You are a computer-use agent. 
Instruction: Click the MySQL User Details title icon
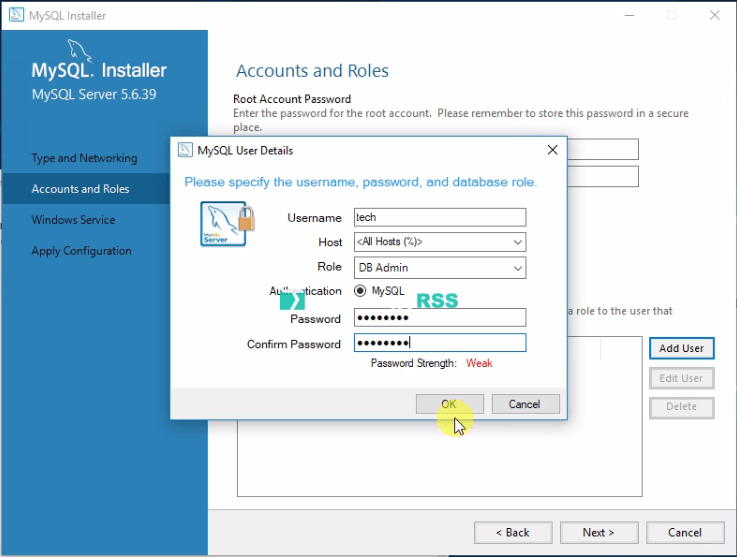point(184,150)
